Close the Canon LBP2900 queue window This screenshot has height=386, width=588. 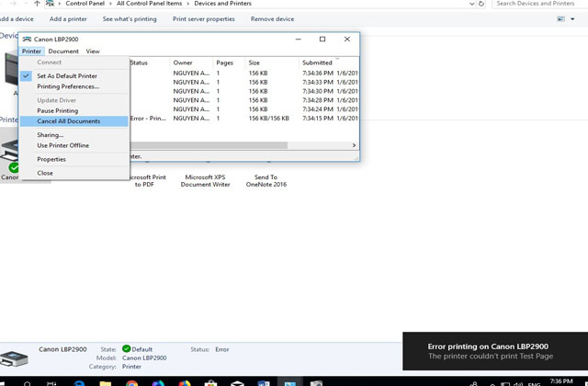(x=347, y=39)
